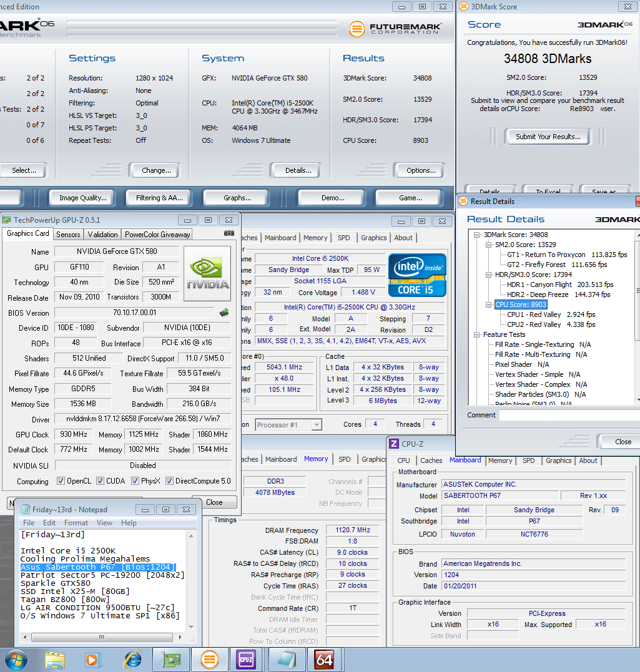Switch to the Sensors tab in GPU-Z

[68, 234]
